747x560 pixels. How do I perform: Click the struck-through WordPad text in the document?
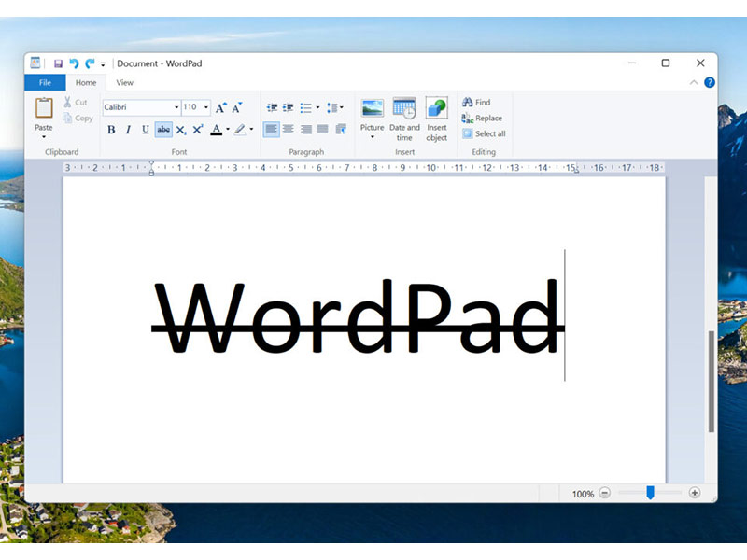pos(358,316)
